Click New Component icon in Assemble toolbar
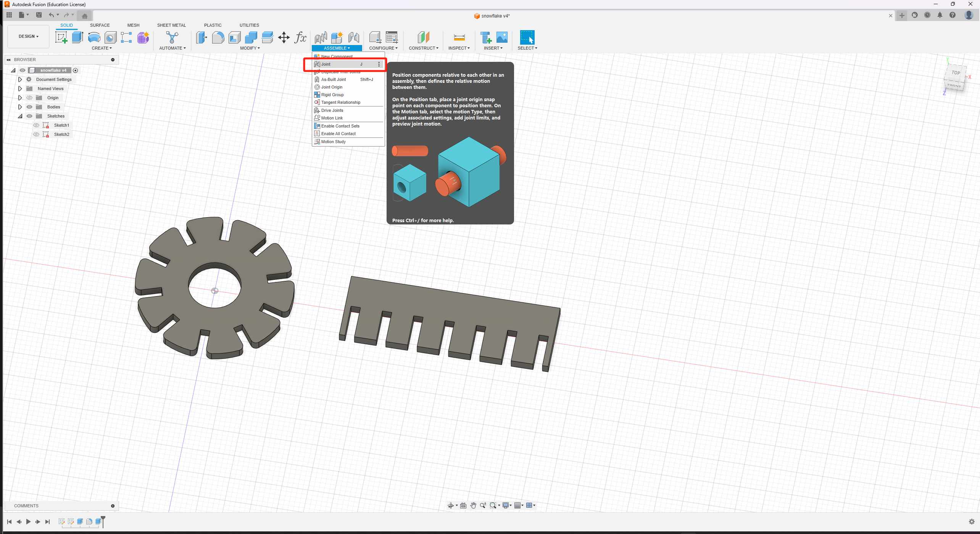 (x=337, y=37)
